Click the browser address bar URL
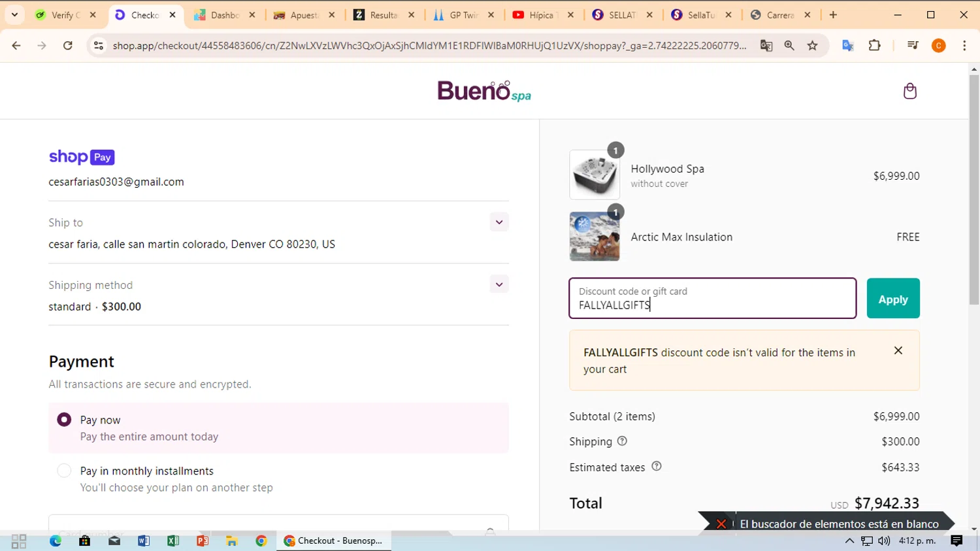980x551 pixels. coord(429,45)
